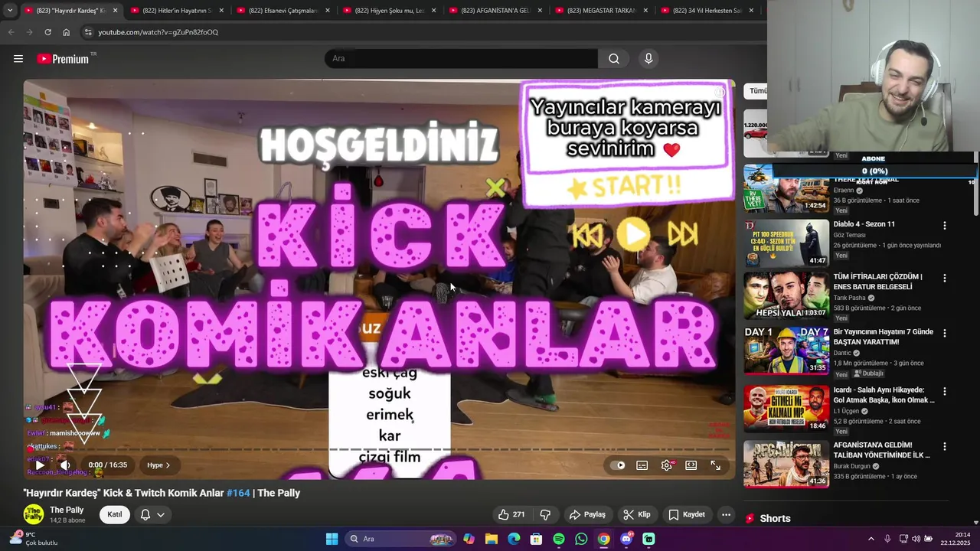Click the address bar URL youtube.com/watch
This screenshot has width=980, height=551.
click(x=158, y=32)
